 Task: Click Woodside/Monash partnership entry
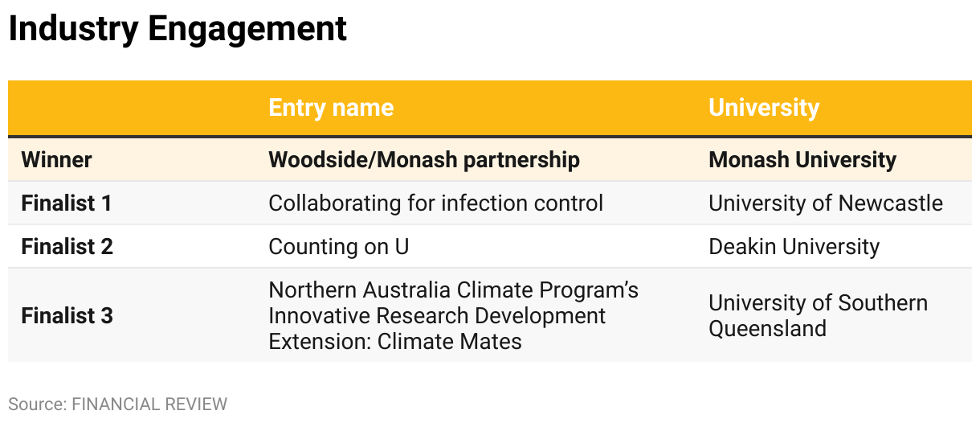tap(424, 159)
